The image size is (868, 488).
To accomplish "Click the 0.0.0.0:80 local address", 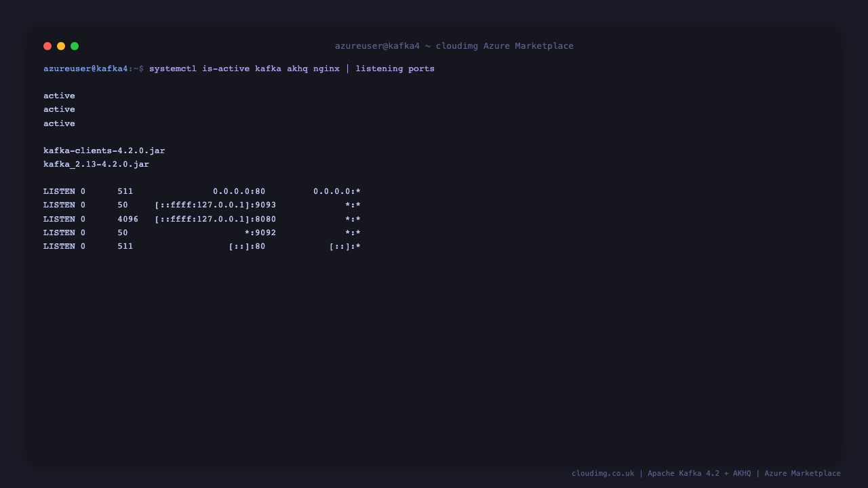I will click(x=239, y=192).
